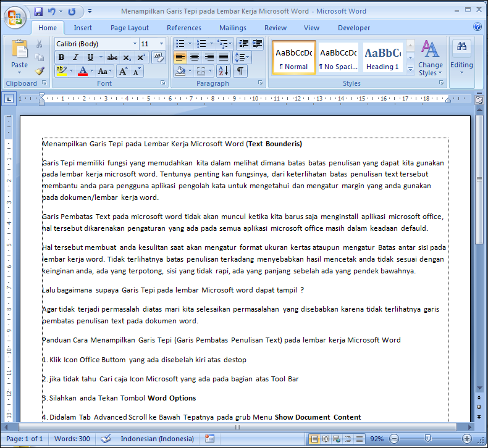Toggle subscript formatting
Viewport: 488px width, 448px height.
click(127, 57)
